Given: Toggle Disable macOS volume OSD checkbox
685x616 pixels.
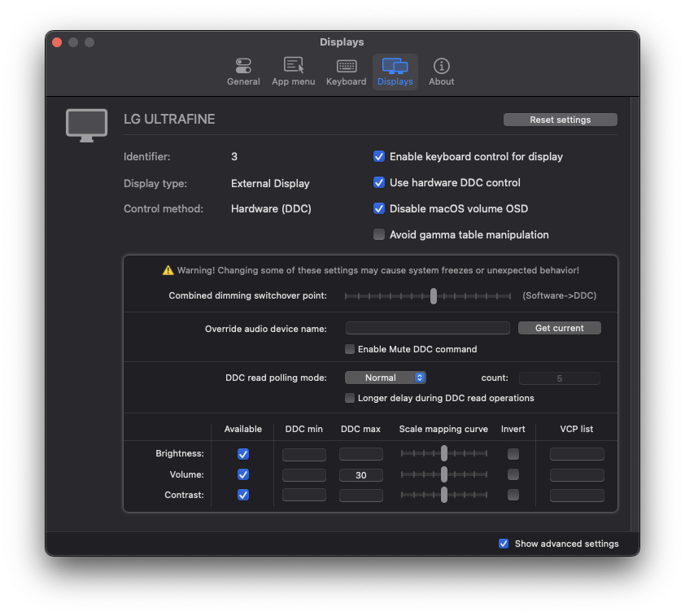Looking at the screenshot, I should (379, 208).
